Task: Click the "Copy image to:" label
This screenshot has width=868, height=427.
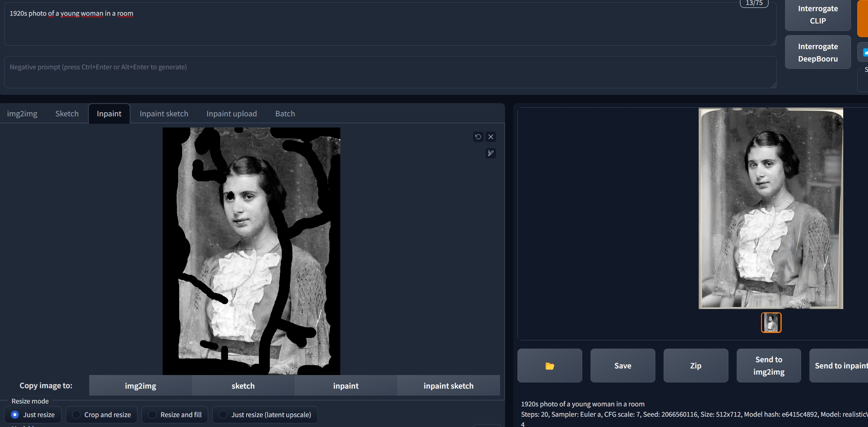Action: pyautogui.click(x=46, y=385)
